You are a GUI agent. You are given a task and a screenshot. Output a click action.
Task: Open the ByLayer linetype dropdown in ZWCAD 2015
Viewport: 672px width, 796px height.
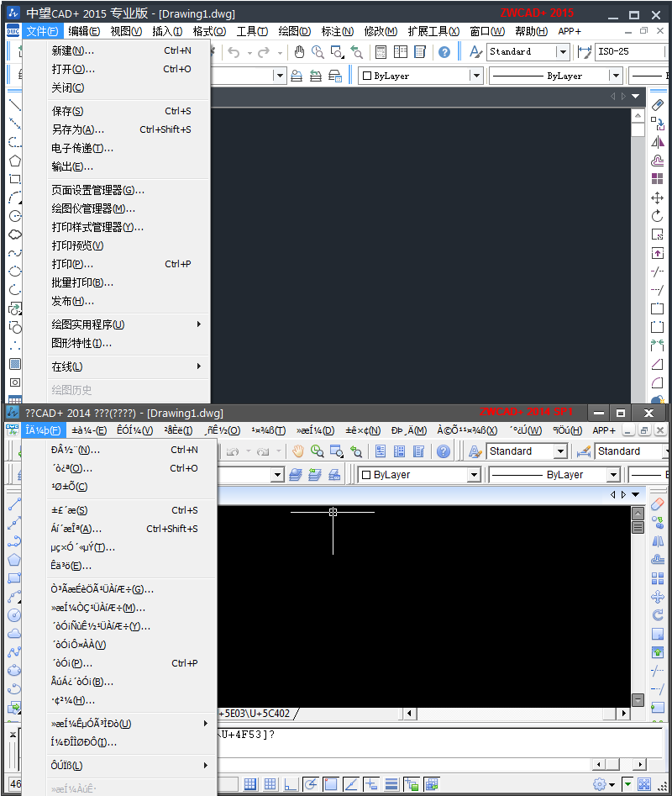(615, 76)
